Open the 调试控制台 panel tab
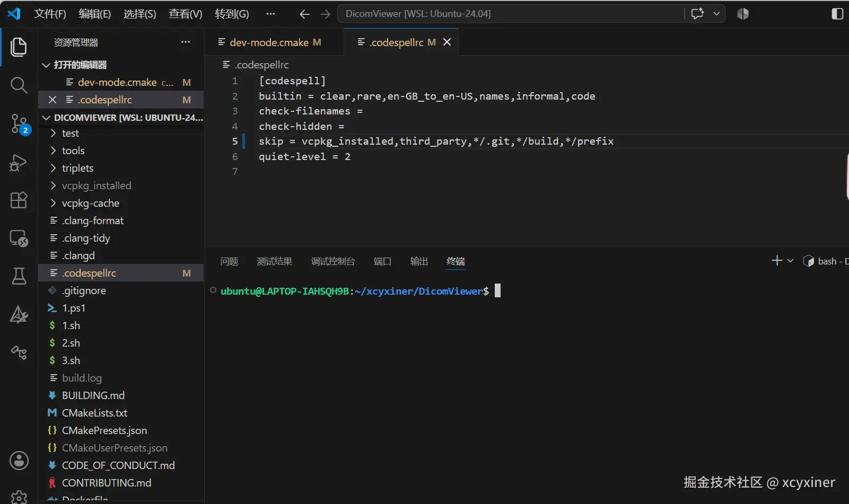This screenshot has height=504, width=849. (333, 261)
